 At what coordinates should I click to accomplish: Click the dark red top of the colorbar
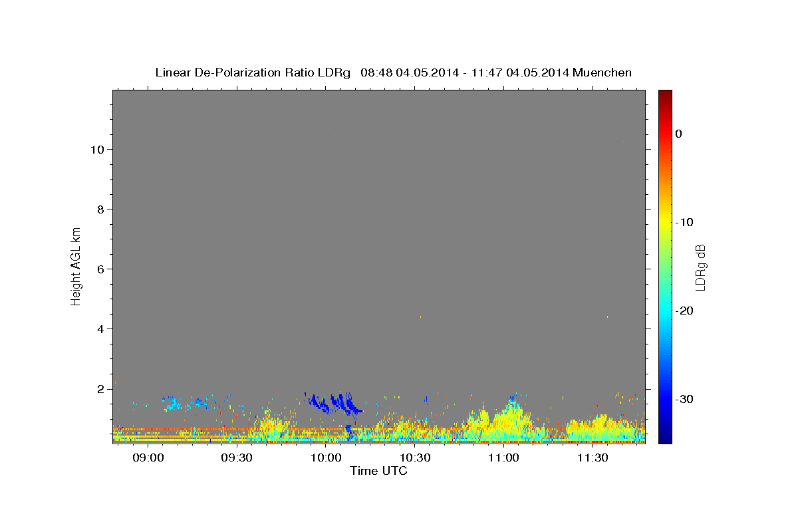click(x=665, y=96)
